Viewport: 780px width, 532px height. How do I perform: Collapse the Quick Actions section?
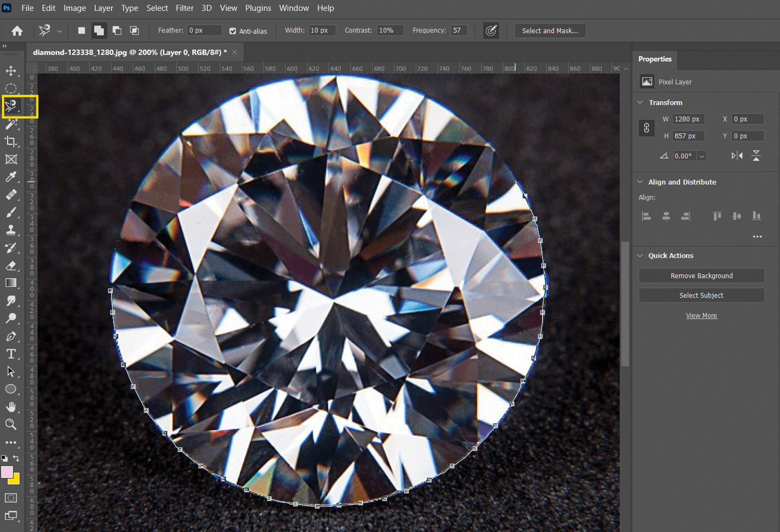640,255
